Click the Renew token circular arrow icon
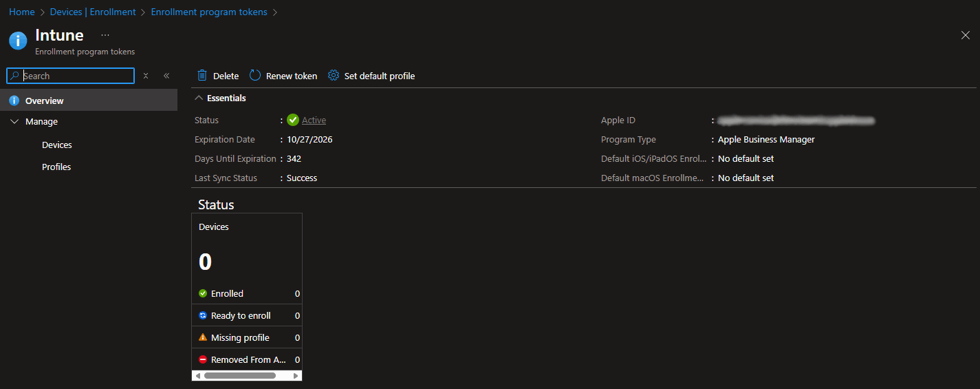The width and height of the screenshot is (980, 389). (255, 76)
